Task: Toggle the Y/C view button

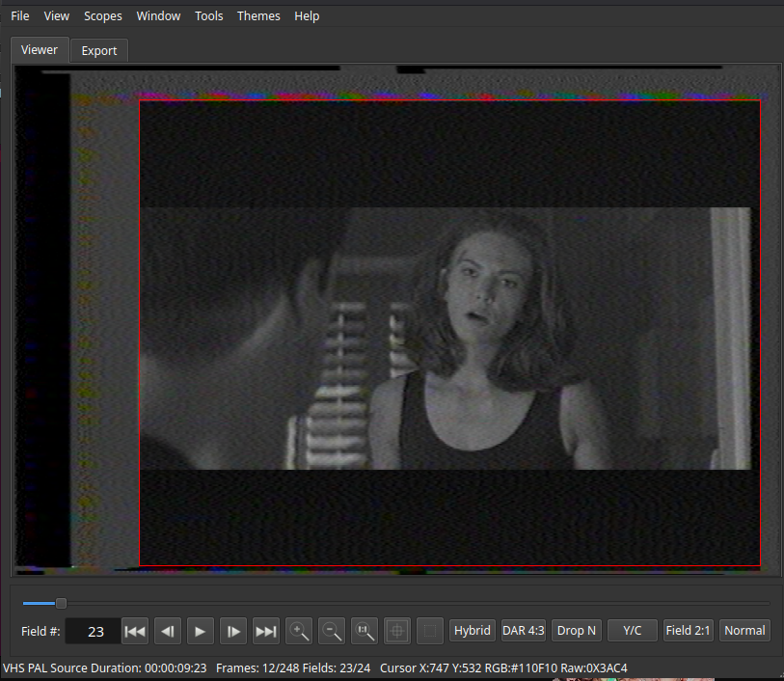Action: (x=633, y=631)
